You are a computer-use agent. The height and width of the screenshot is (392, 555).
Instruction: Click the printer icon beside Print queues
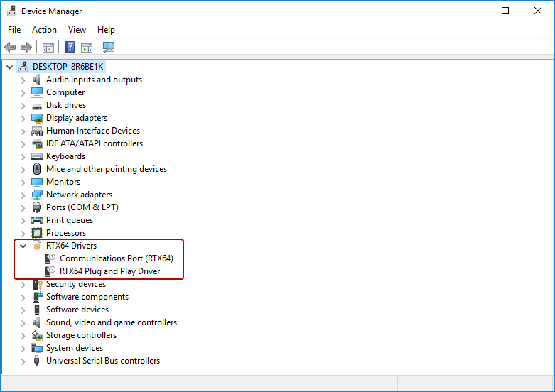(x=37, y=220)
